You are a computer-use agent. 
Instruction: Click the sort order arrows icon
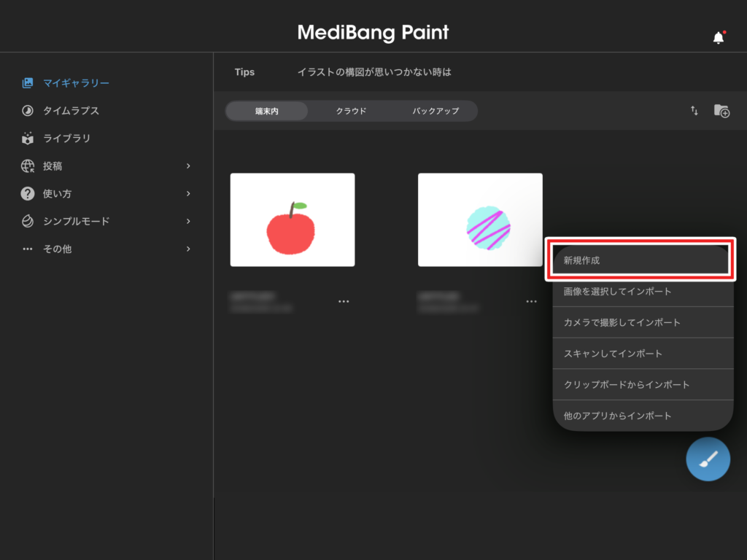tap(694, 111)
